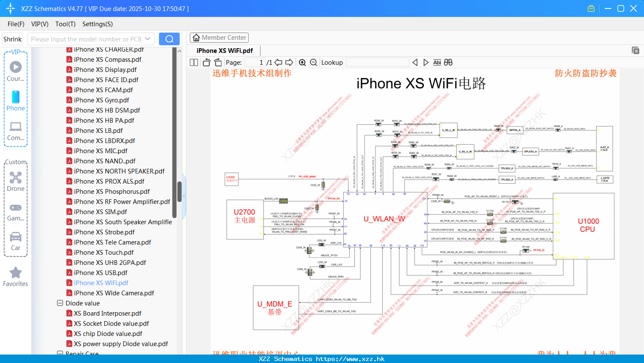
Task: Open the File(F) menu
Action: point(16,24)
